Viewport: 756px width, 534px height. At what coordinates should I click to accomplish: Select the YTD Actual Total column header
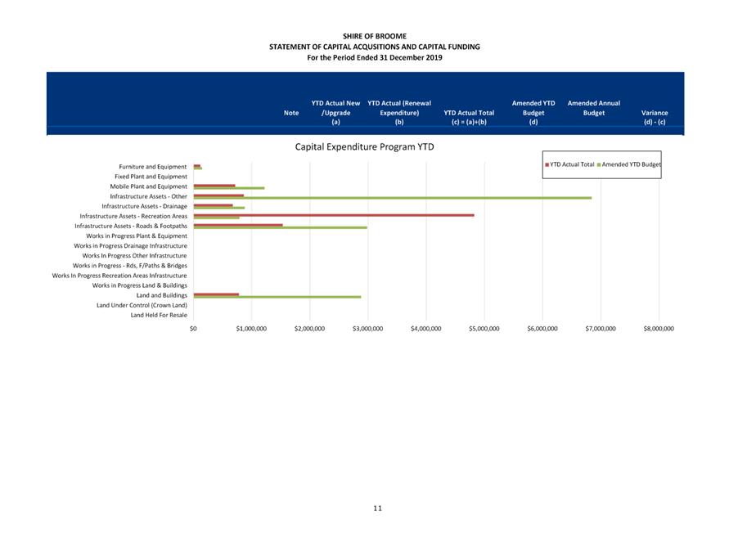tap(468, 117)
